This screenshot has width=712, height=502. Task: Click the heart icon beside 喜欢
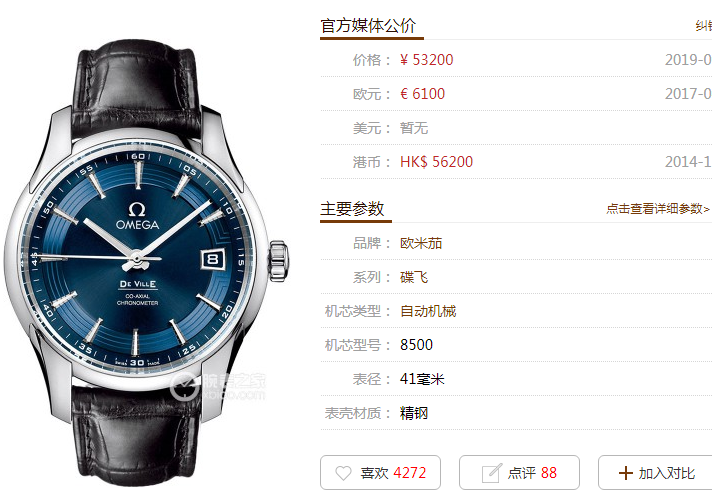(343, 473)
